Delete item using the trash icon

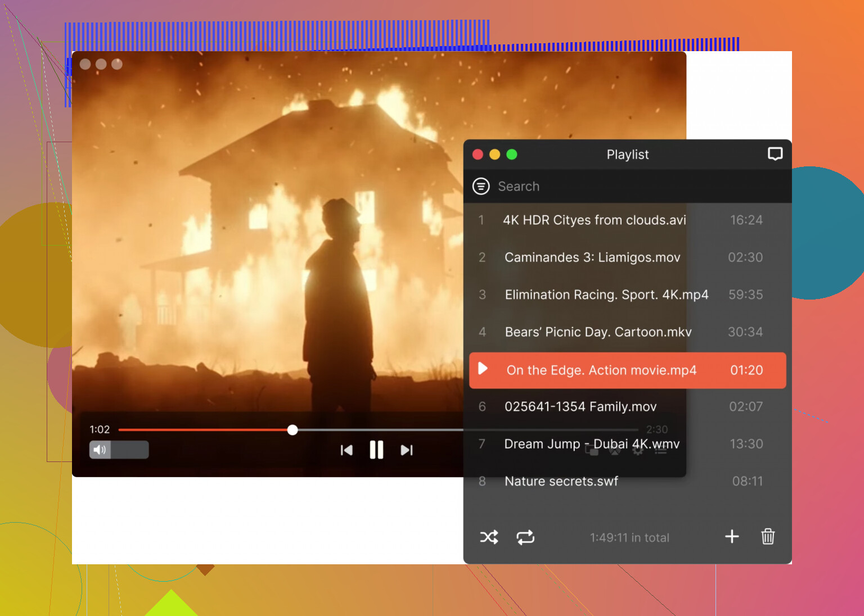pos(768,537)
